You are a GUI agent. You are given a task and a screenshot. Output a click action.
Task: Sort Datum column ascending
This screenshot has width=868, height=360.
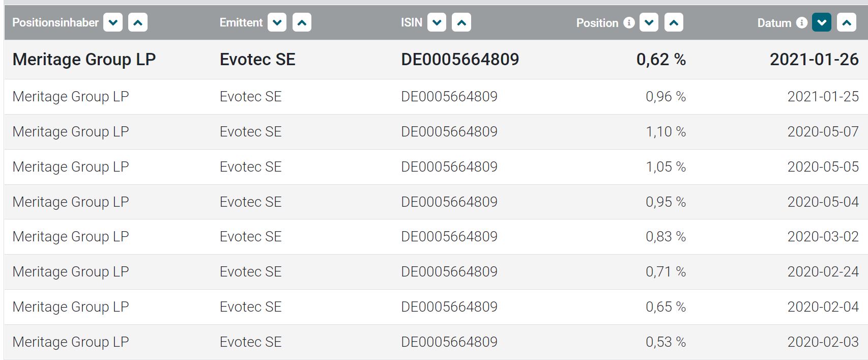click(847, 22)
